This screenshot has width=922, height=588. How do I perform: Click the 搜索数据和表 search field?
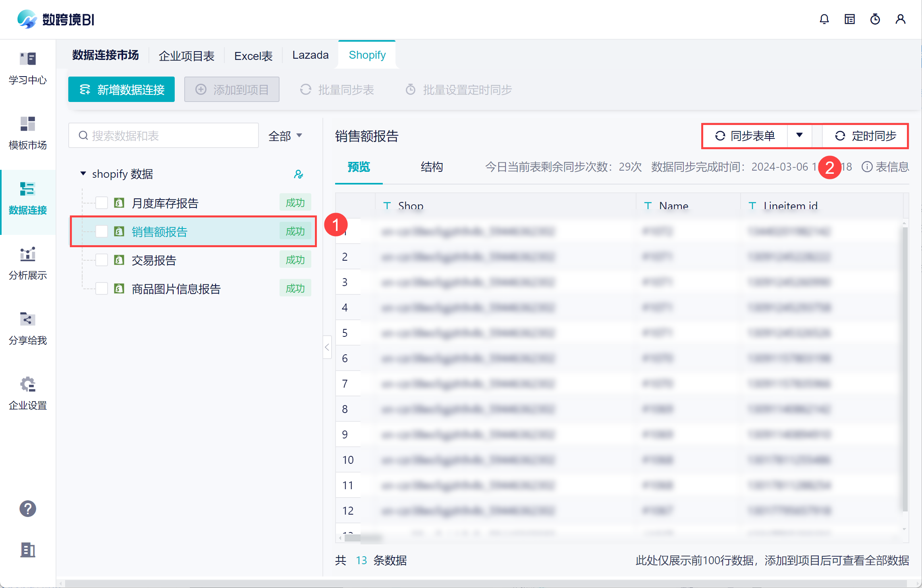(164, 136)
